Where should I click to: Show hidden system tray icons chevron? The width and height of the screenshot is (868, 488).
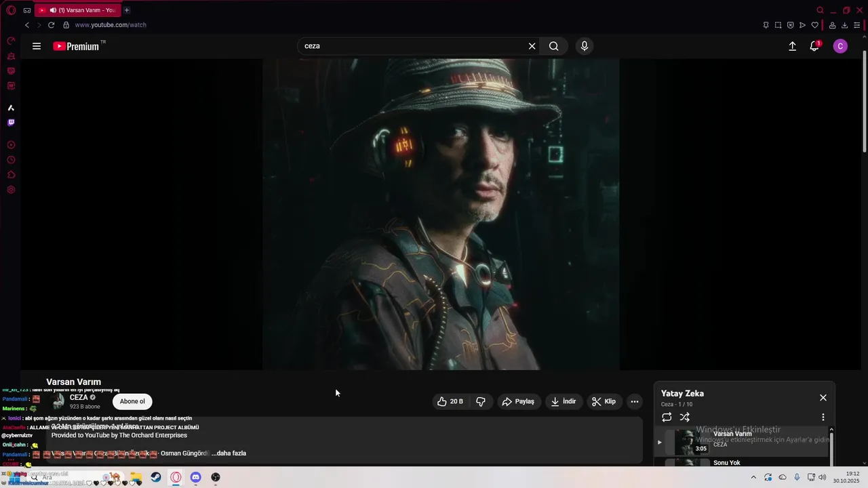point(753,477)
